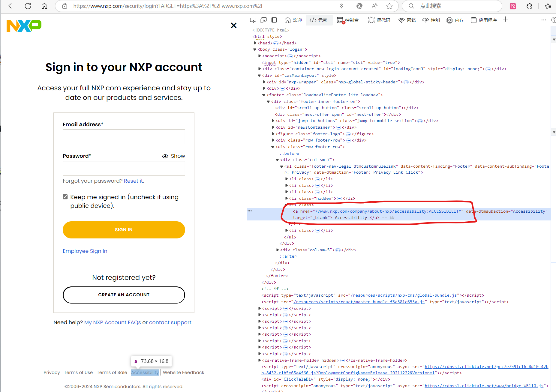
Task: Collapse the casMainLayout div node
Action: pos(259,76)
